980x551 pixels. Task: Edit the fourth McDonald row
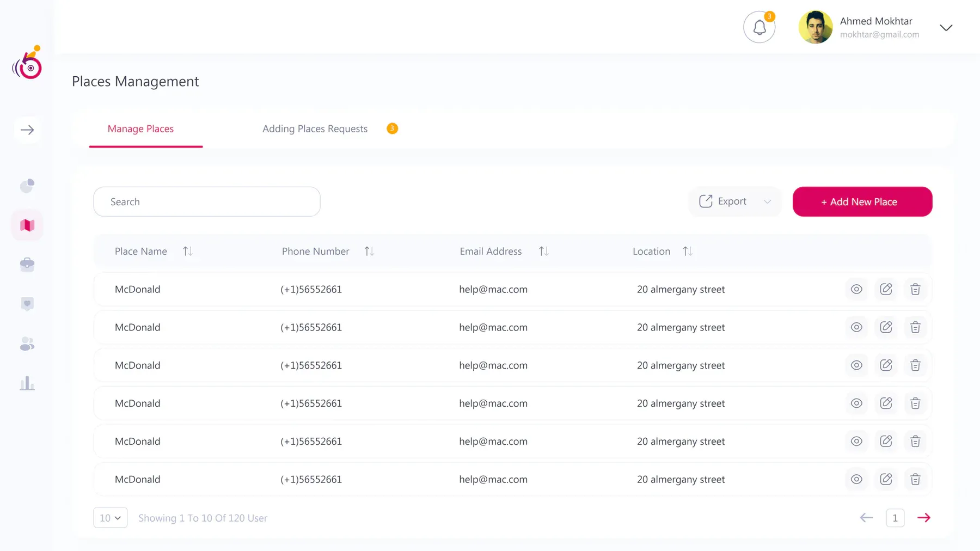(x=886, y=403)
